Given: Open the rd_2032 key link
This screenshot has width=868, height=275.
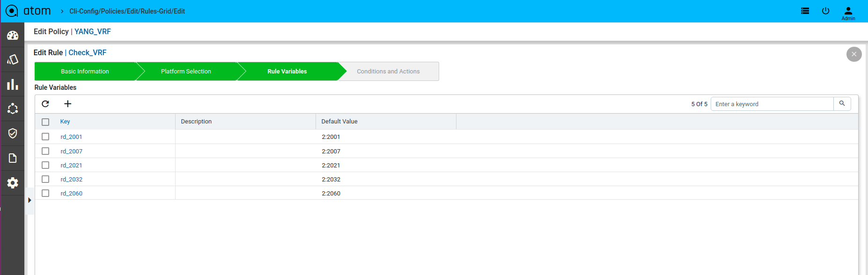Looking at the screenshot, I should (x=71, y=180).
